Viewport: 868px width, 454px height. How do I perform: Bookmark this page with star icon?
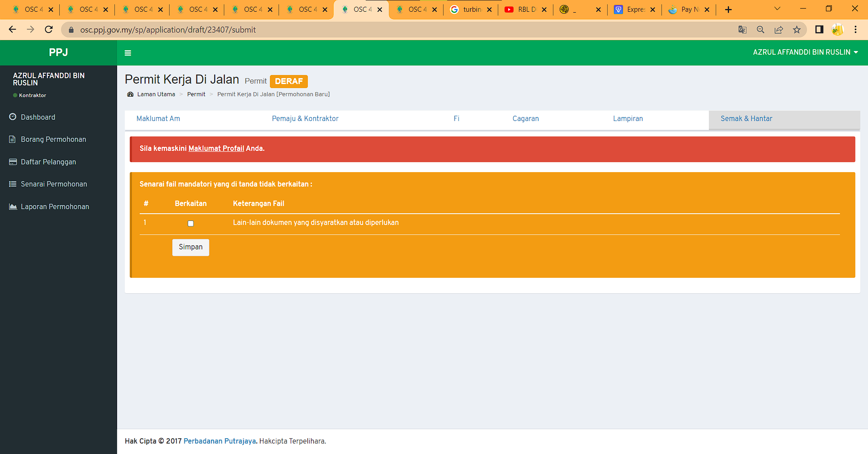[x=797, y=30]
